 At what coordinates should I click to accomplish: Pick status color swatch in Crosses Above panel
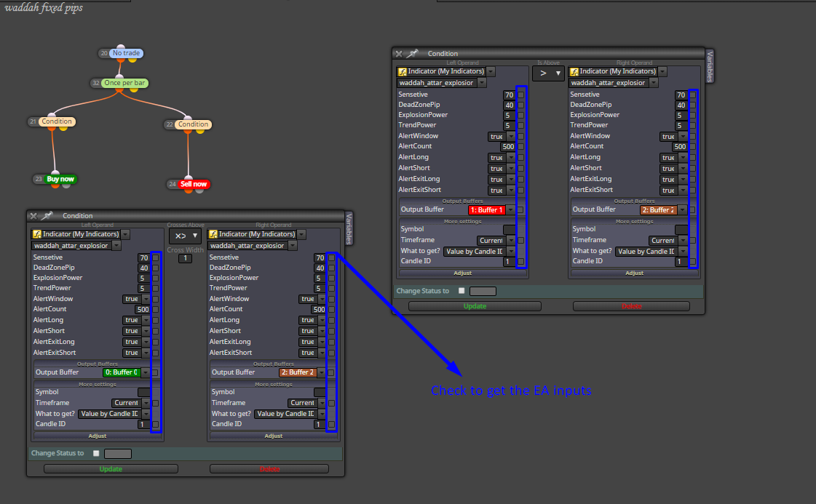tap(118, 454)
